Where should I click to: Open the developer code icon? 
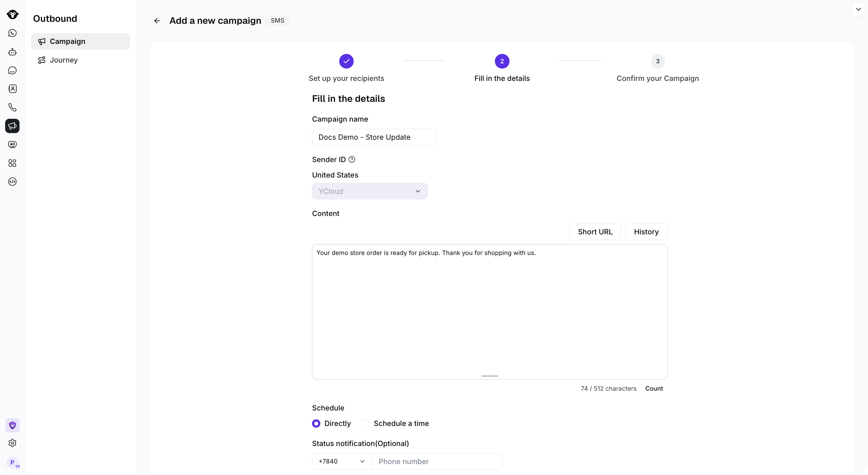12,182
